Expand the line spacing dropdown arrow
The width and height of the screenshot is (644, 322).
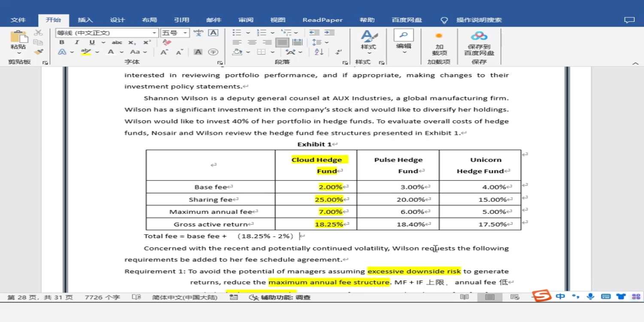point(327,42)
